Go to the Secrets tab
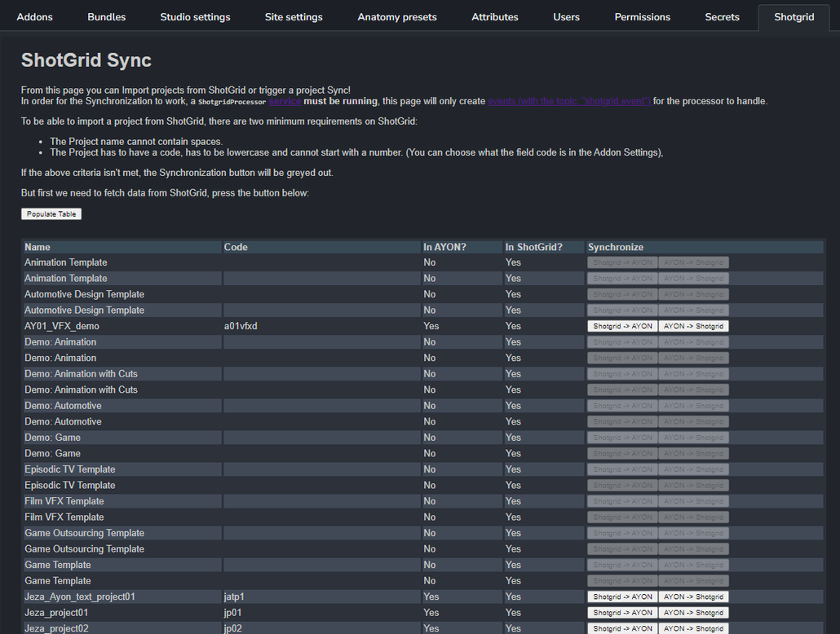 tap(722, 17)
